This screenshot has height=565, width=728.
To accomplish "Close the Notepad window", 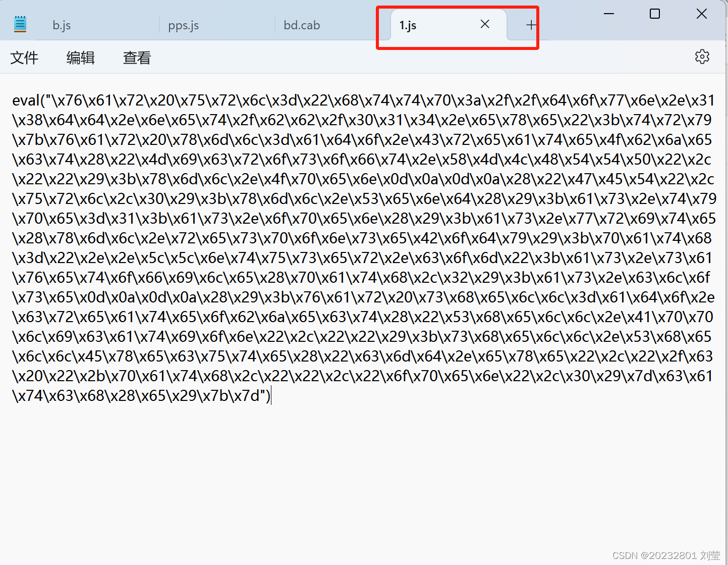I will (x=702, y=14).
